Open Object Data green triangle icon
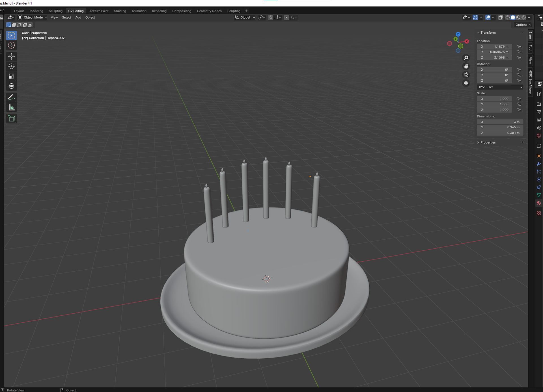 tap(539, 195)
